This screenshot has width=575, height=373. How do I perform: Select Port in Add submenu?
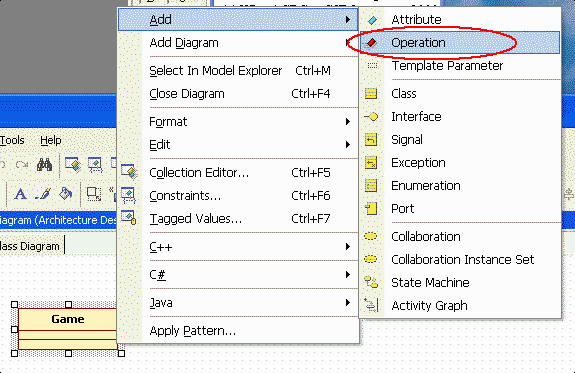click(x=460, y=209)
